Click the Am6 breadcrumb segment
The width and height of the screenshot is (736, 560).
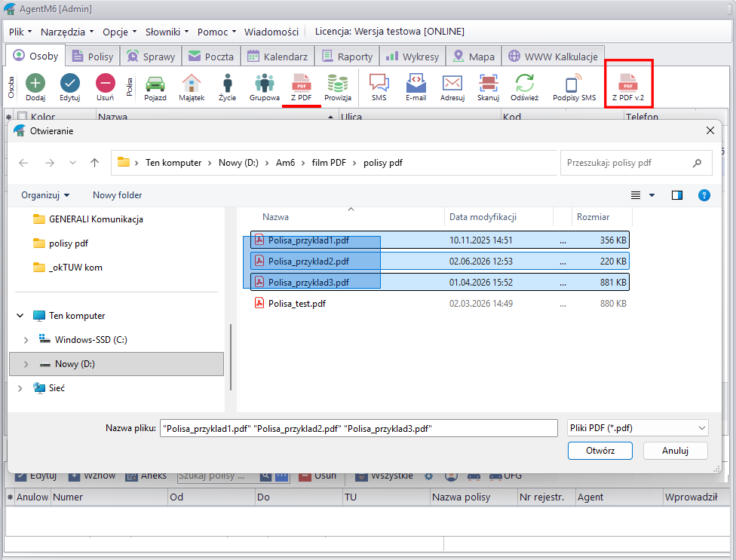[285, 163]
